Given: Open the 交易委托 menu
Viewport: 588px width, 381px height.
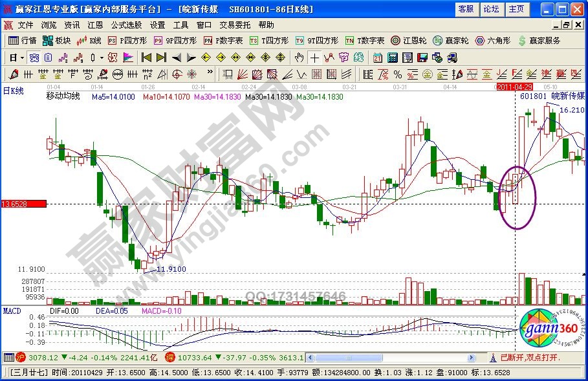Looking at the screenshot, I should [235, 25].
